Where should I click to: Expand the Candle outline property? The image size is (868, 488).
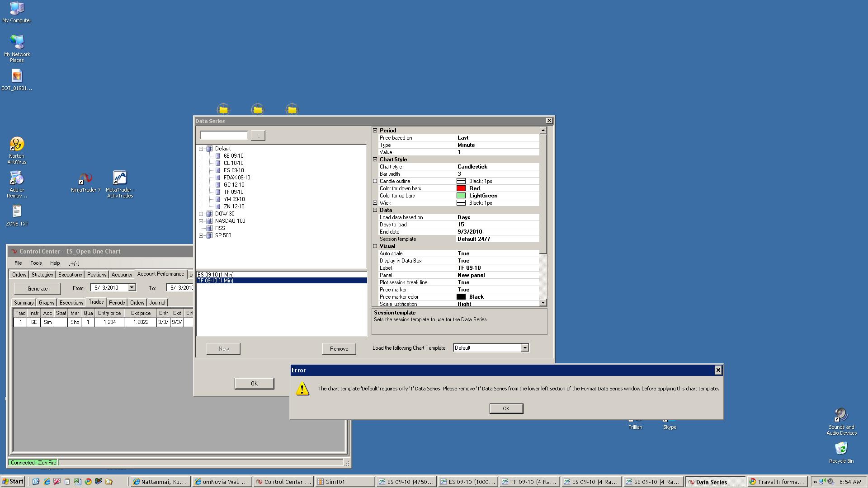(375, 181)
